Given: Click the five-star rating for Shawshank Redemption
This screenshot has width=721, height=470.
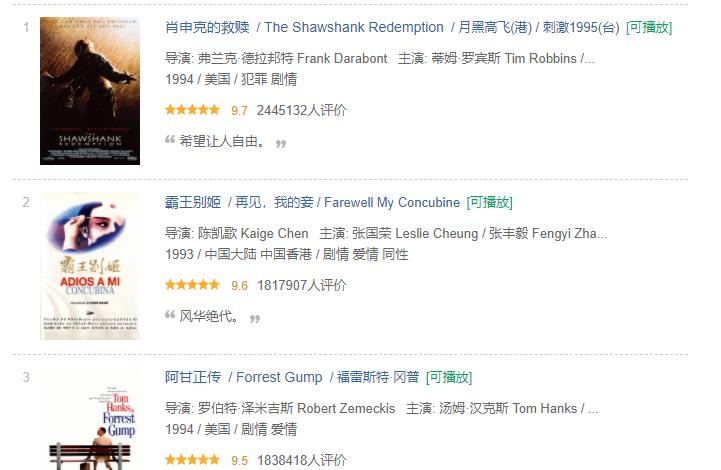Looking at the screenshot, I should point(192,110).
